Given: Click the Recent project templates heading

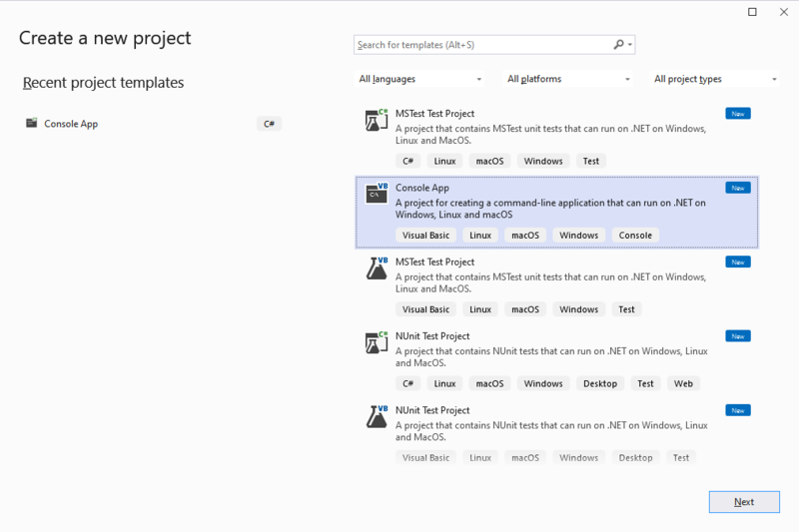Looking at the screenshot, I should (x=104, y=83).
